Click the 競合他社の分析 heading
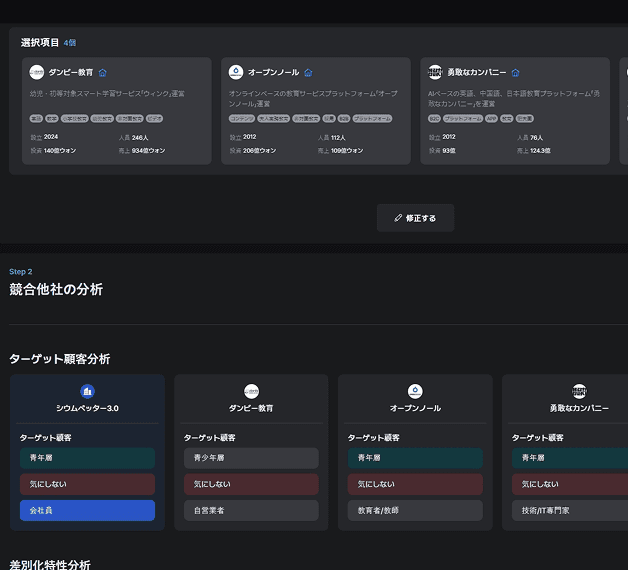 pos(56,289)
